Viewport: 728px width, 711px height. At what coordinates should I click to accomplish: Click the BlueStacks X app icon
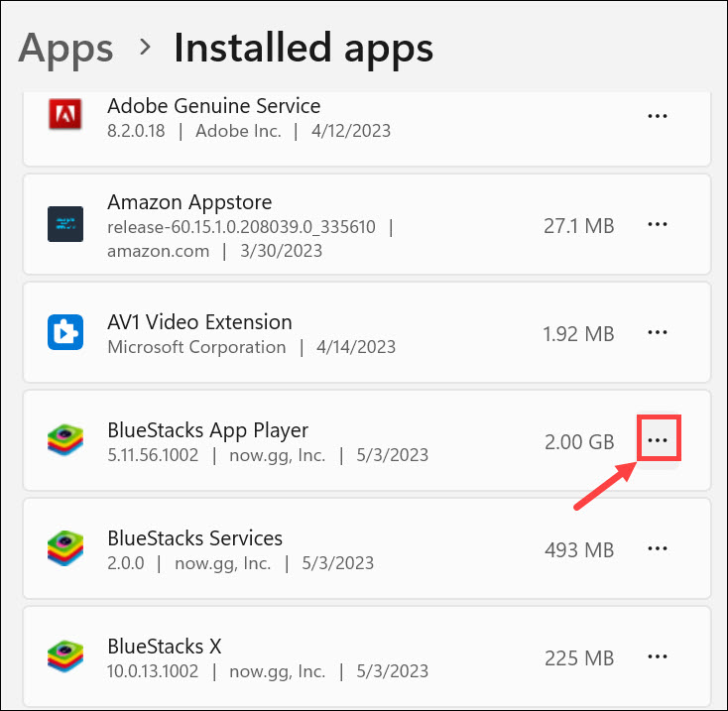(65, 656)
